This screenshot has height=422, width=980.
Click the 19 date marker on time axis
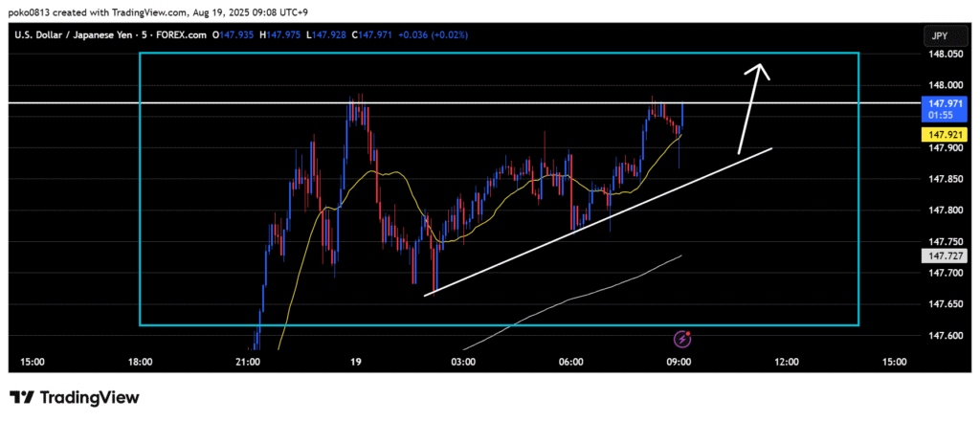(x=355, y=362)
